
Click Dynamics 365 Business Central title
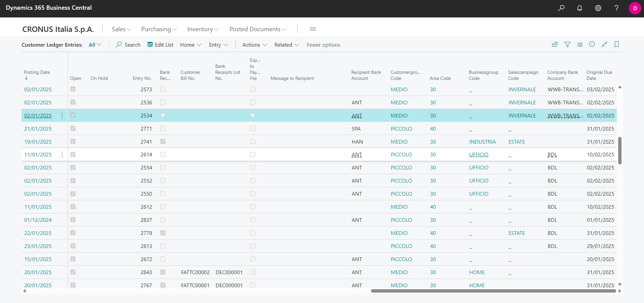click(49, 8)
